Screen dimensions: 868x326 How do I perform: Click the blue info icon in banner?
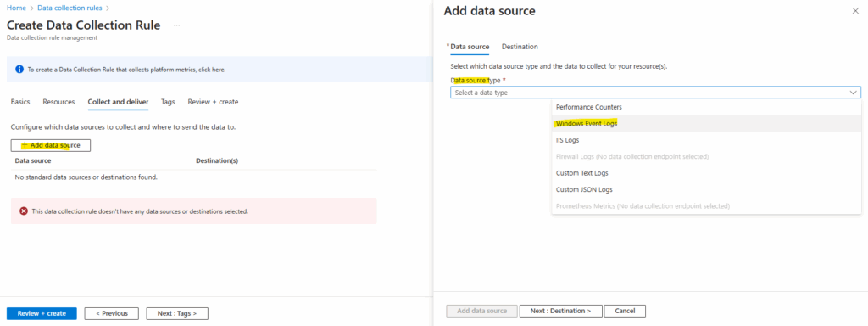tap(19, 70)
